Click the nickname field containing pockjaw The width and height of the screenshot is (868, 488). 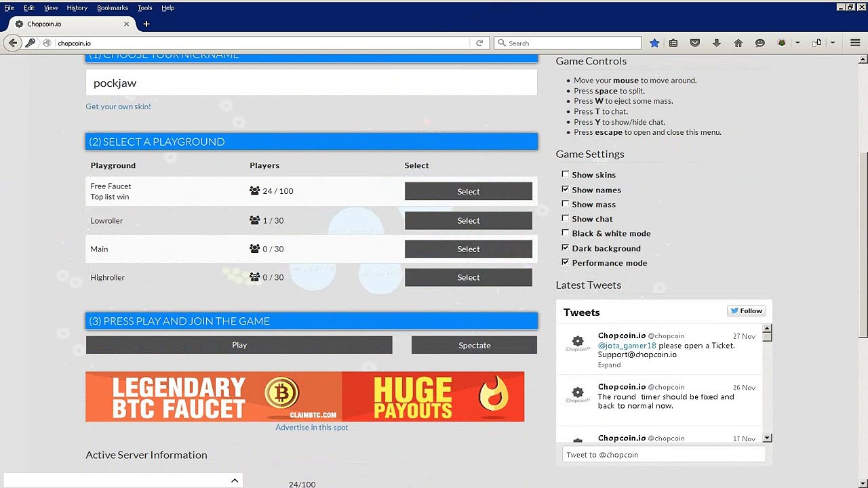[x=312, y=83]
